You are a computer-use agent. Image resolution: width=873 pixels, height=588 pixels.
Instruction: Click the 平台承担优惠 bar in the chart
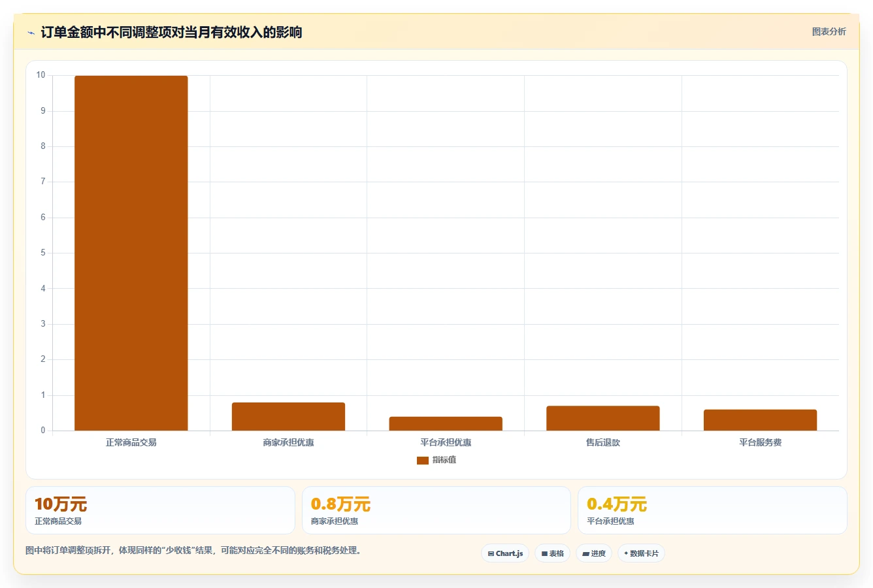pyautogui.click(x=446, y=423)
